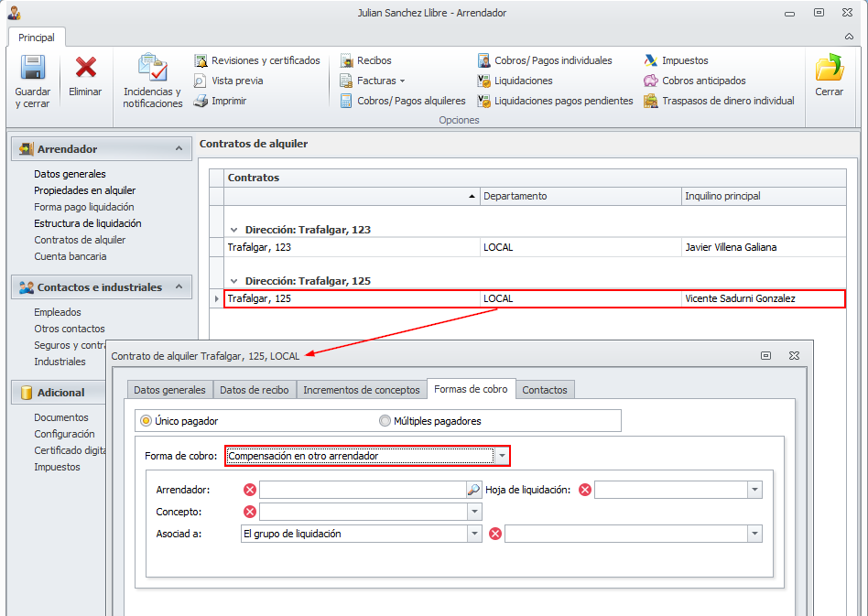The image size is (868, 616).
Task: Open Cobros/ Pagos alquileres
Action: click(x=403, y=101)
